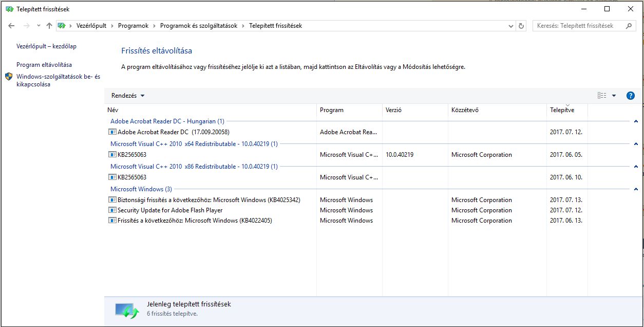Click Vezérlőpult in the breadcrumb

point(91,26)
